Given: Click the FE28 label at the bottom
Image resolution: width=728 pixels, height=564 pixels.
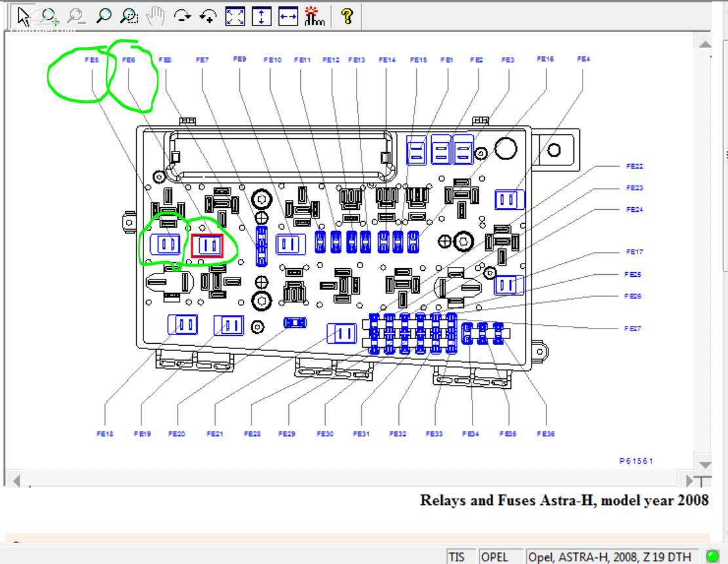Looking at the screenshot, I should click(252, 434).
